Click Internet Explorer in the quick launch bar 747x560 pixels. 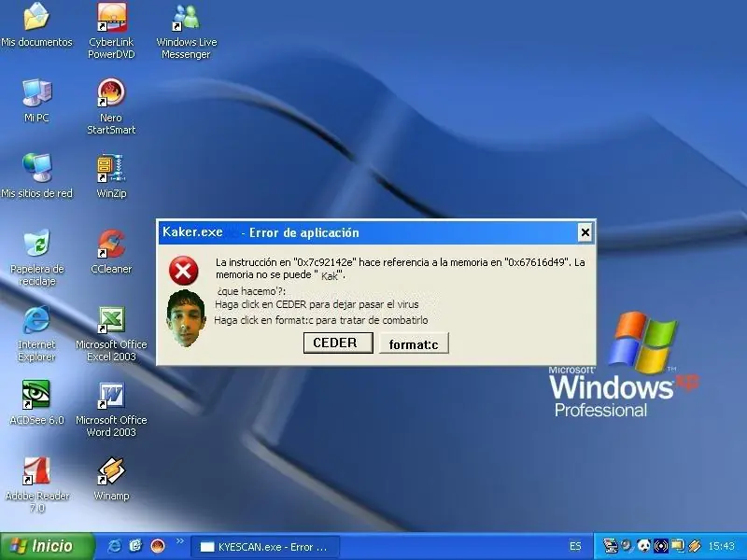(x=114, y=546)
